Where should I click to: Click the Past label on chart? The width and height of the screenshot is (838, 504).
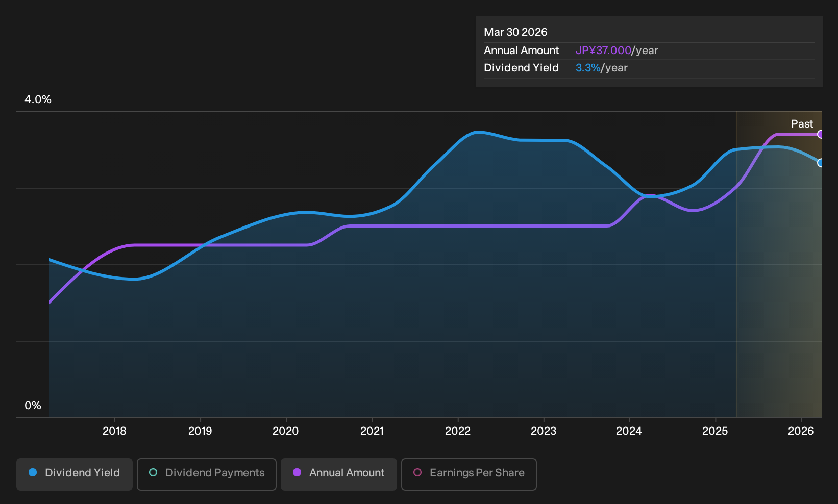point(802,124)
